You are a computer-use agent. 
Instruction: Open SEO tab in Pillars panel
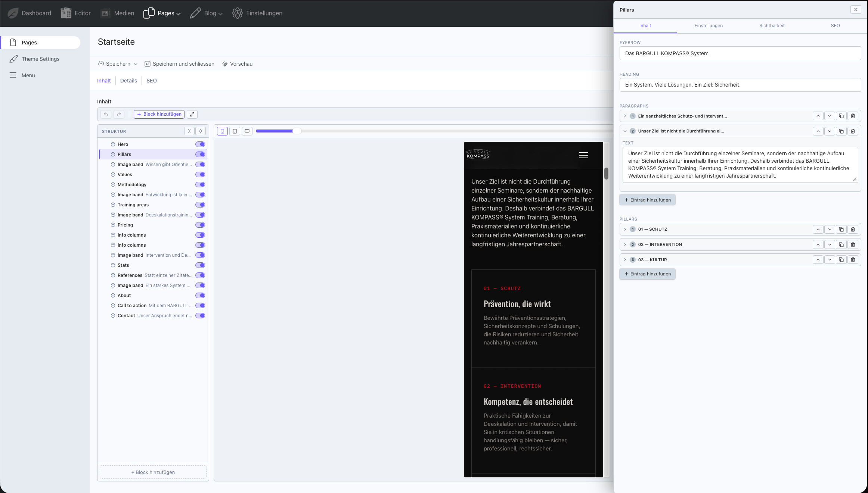pos(835,26)
